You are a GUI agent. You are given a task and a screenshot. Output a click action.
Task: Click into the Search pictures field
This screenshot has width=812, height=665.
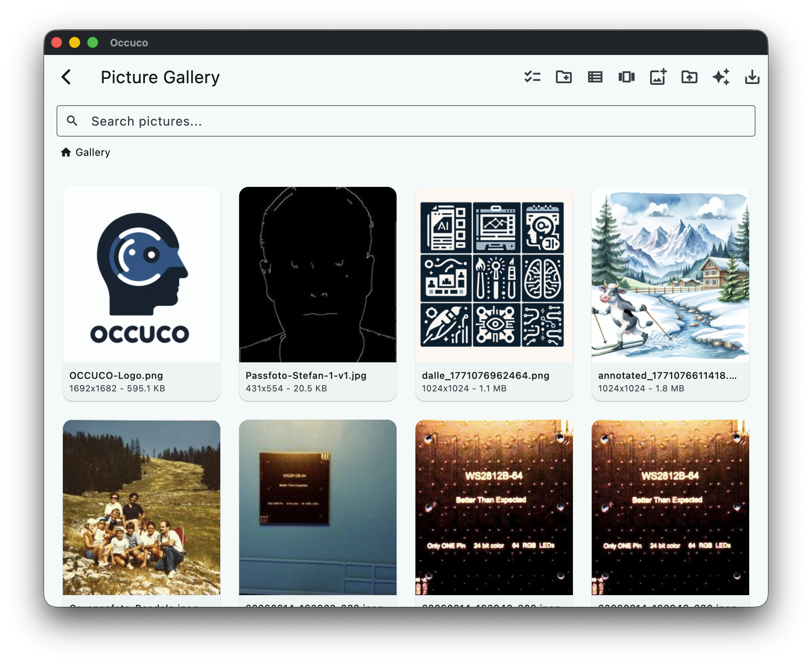[275, 121]
